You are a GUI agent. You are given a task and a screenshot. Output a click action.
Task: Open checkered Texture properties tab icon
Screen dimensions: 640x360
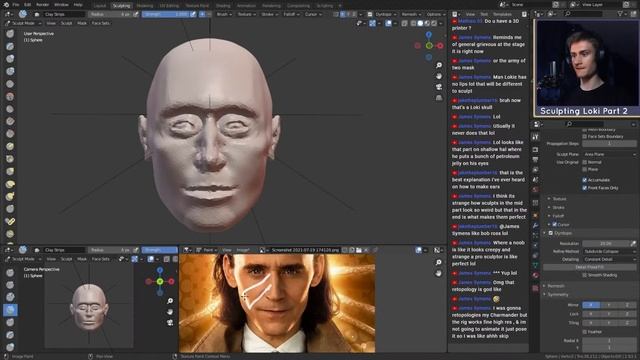click(536, 288)
